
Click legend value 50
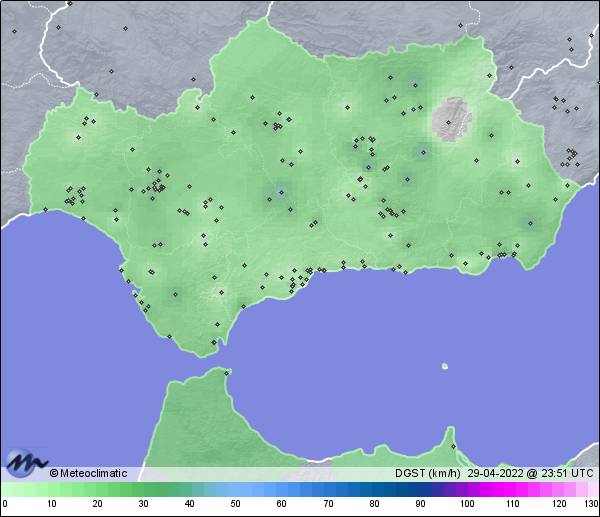coord(235,503)
